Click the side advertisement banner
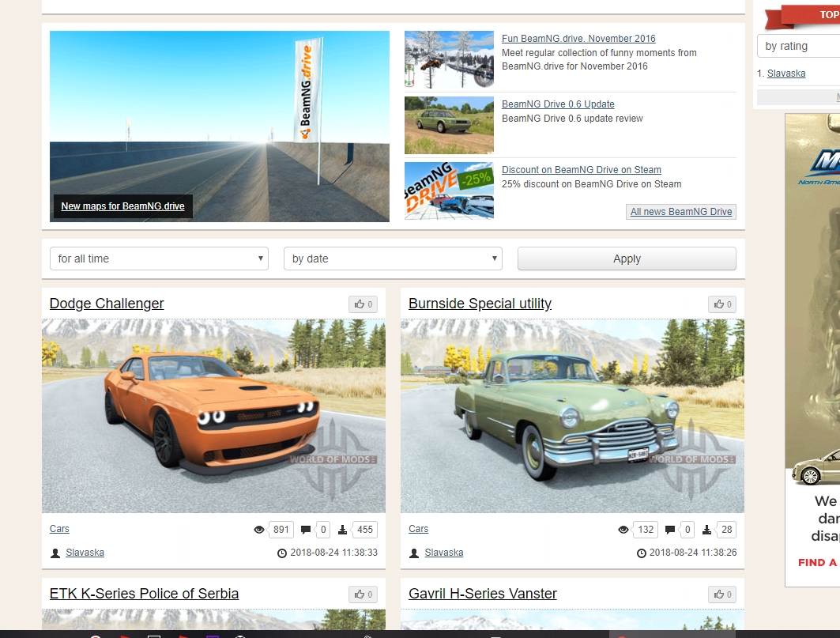 (812, 350)
